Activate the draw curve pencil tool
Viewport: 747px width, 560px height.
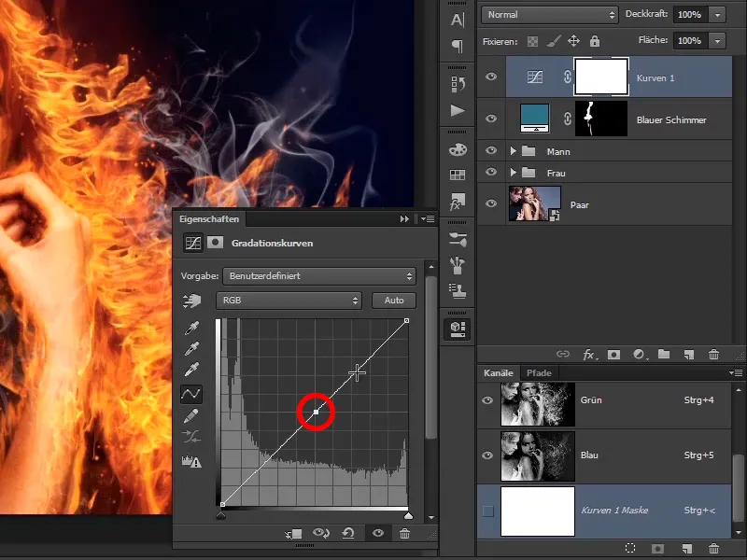tap(191, 415)
